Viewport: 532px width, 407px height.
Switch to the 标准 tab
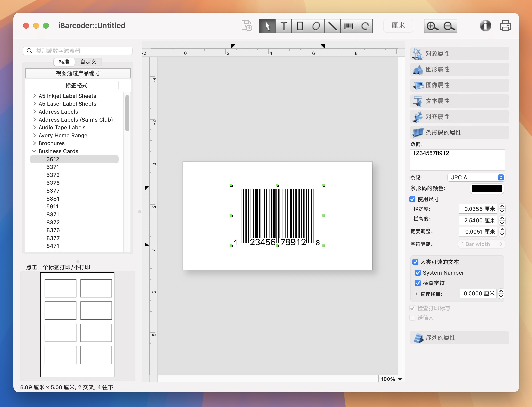tap(64, 62)
